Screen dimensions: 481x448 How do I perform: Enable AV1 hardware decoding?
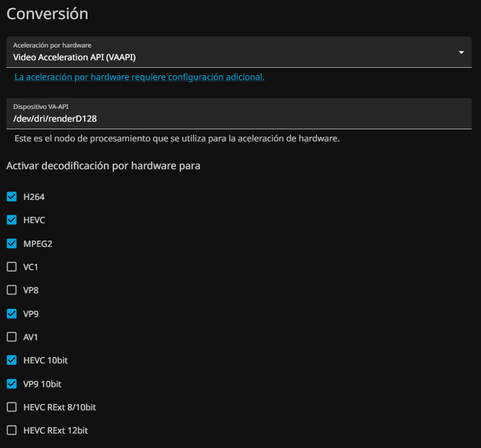12,337
